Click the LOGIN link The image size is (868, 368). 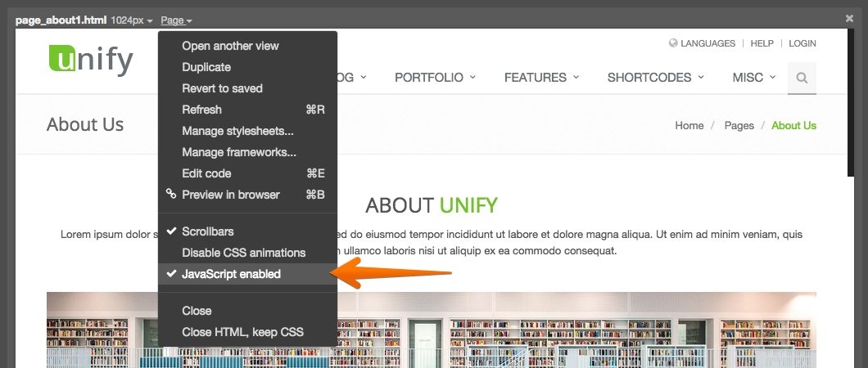click(x=802, y=43)
